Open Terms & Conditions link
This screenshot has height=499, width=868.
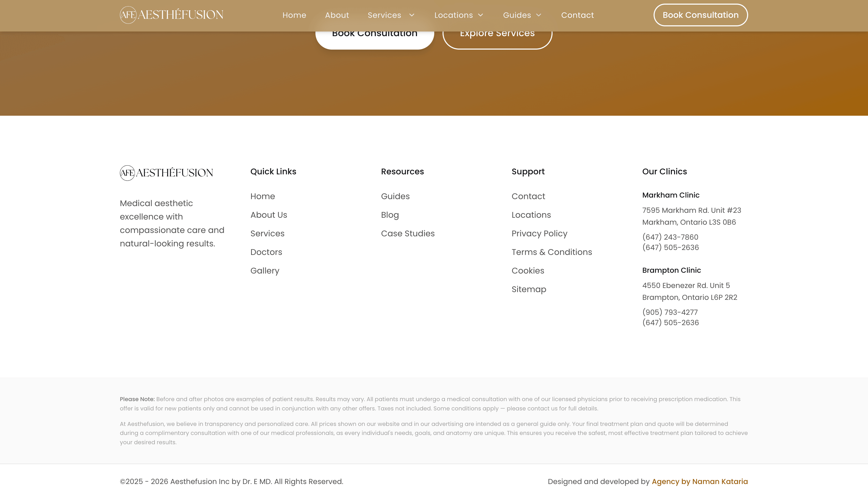(552, 252)
